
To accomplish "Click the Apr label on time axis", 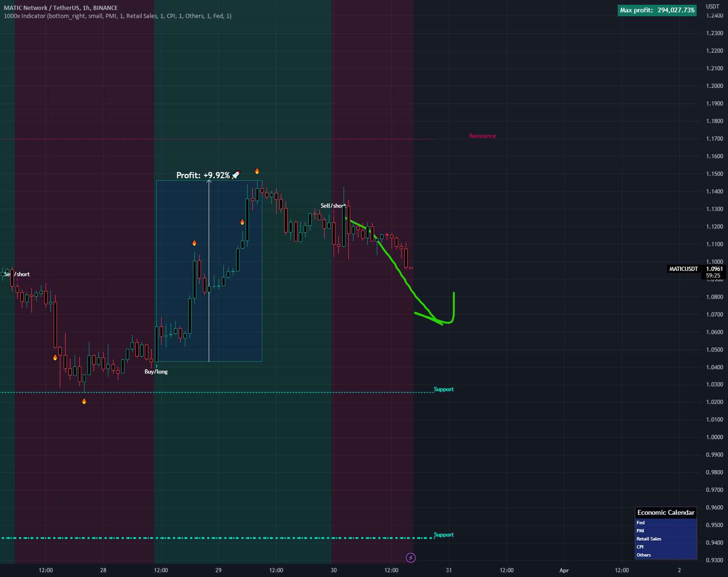I will pyautogui.click(x=564, y=570).
